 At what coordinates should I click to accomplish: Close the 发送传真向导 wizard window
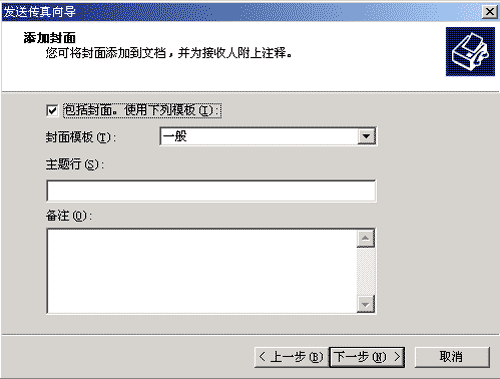point(490,12)
